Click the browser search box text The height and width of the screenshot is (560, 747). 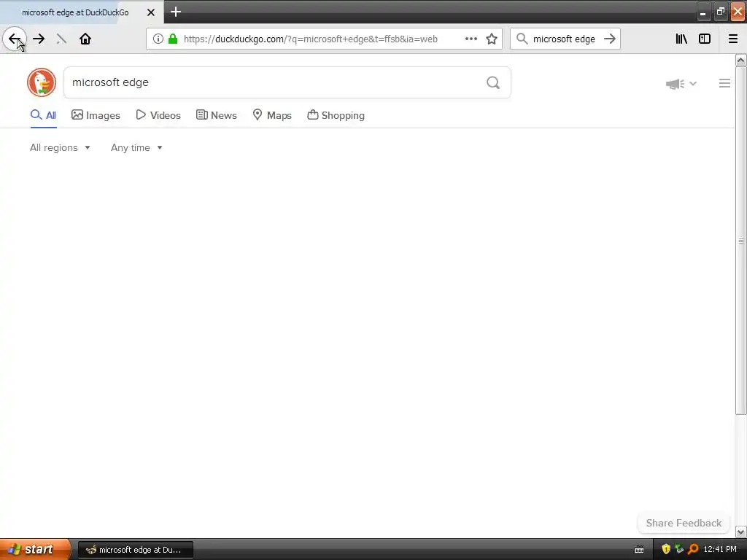[564, 39]
